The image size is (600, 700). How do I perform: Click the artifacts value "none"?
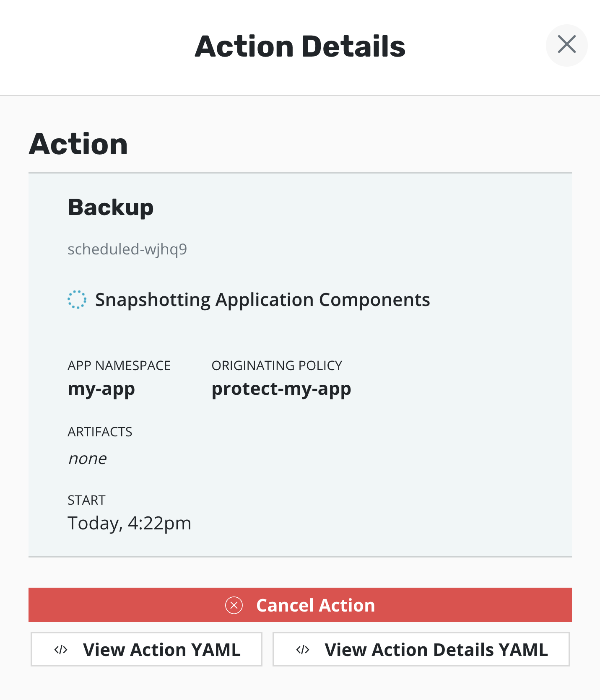[87, 459]
